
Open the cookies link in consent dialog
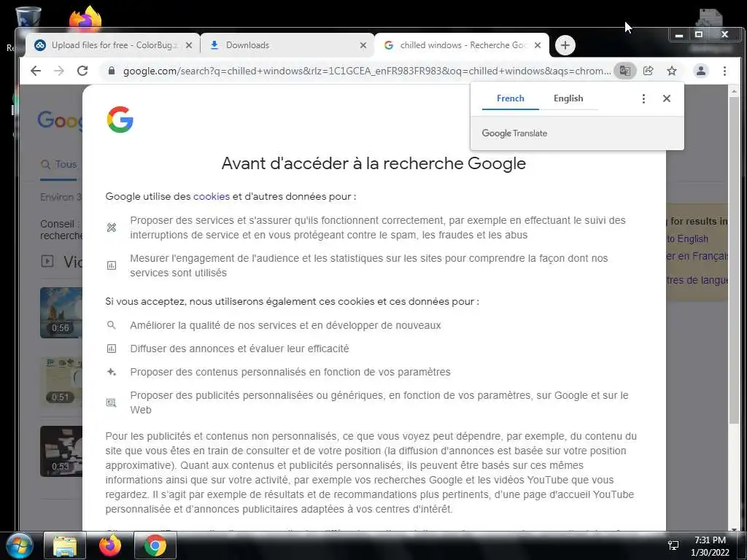point(212,196)
